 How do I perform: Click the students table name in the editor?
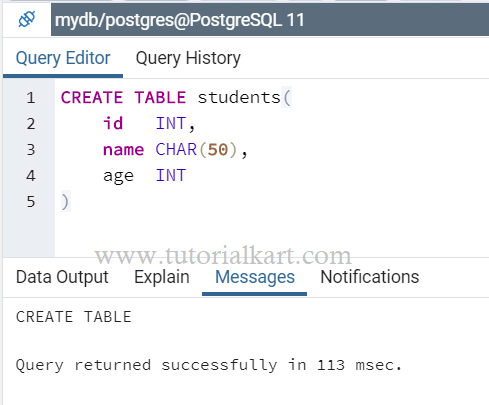click(x=239, y=98)
